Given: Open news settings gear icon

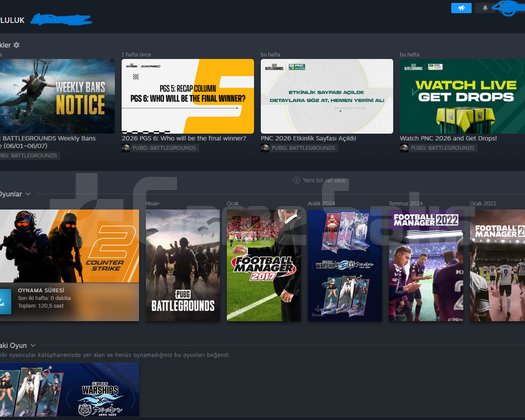Looking at the screenshot, I should point(16,45).
